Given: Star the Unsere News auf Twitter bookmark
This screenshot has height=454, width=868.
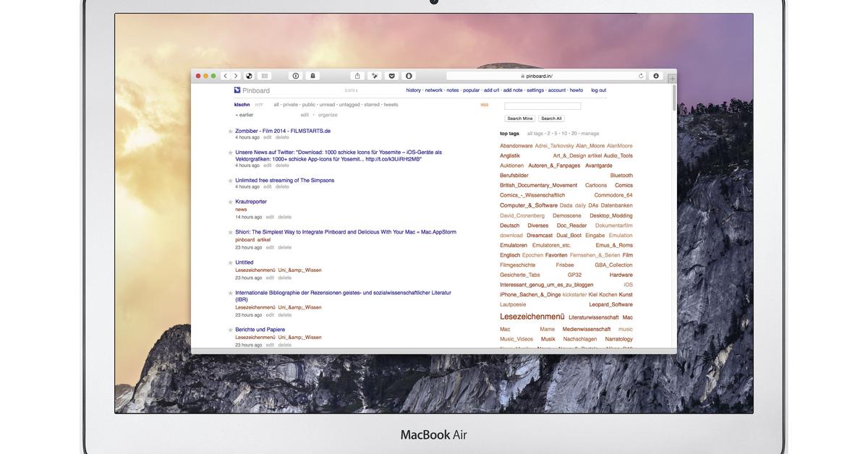Looking at the screenshot, I should [x=231, y=153].
